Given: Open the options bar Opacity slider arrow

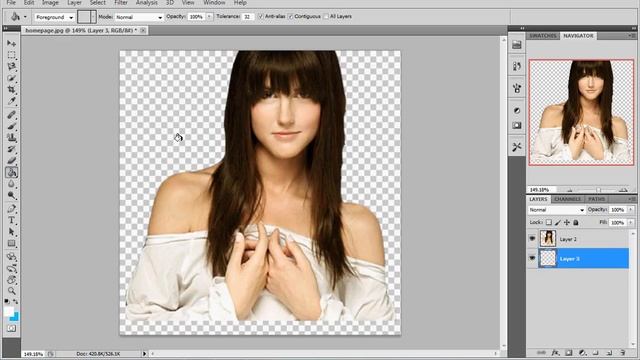Looking at the screenshot, I should [x=209, y=17].
